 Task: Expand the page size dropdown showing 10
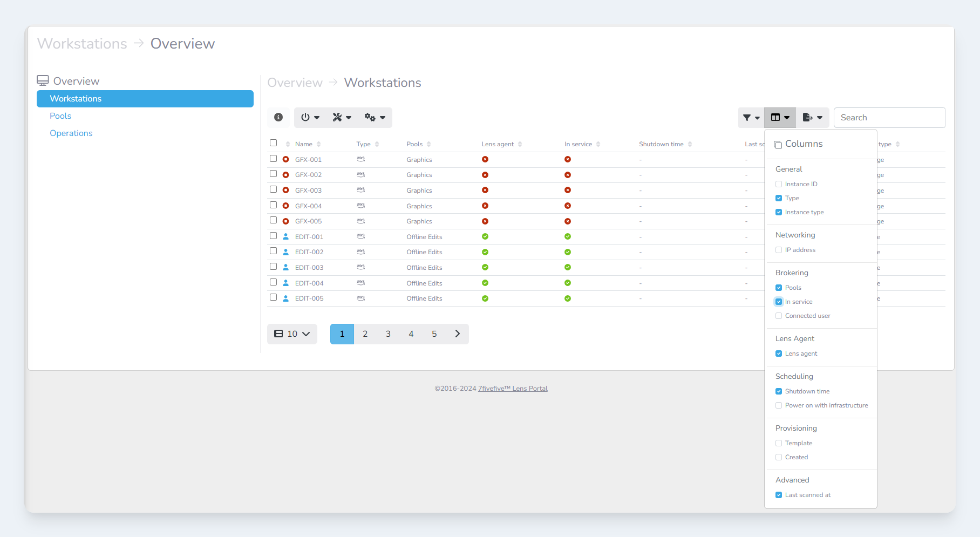292,334
